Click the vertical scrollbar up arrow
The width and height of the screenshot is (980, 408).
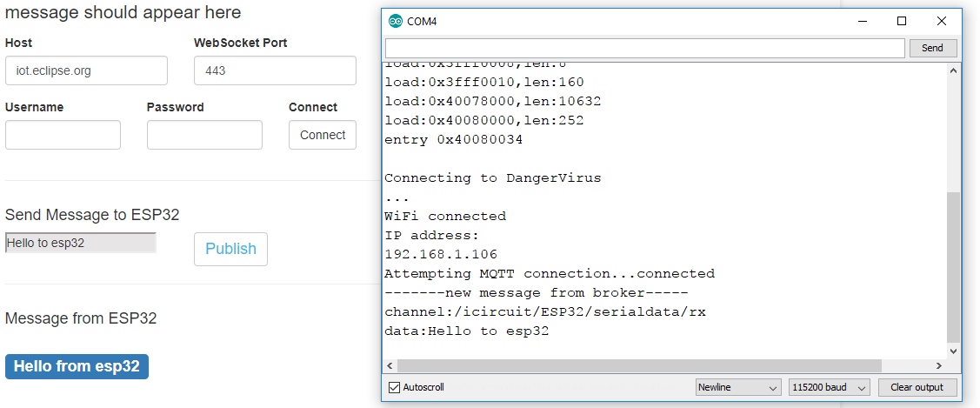tap(953, 70)
